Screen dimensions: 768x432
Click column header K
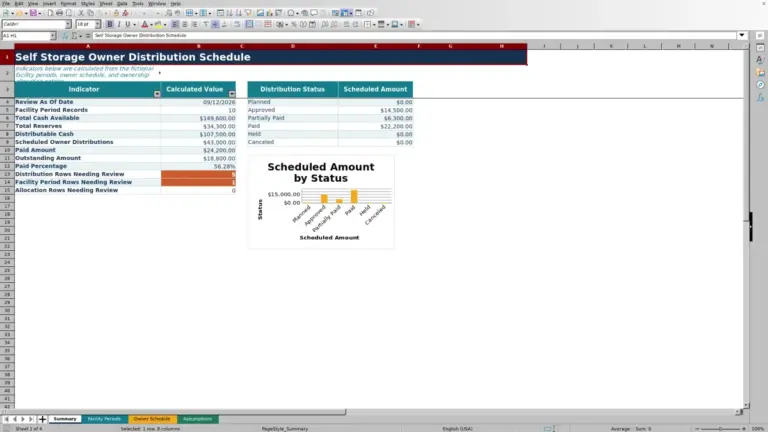(x=611, y=46)
